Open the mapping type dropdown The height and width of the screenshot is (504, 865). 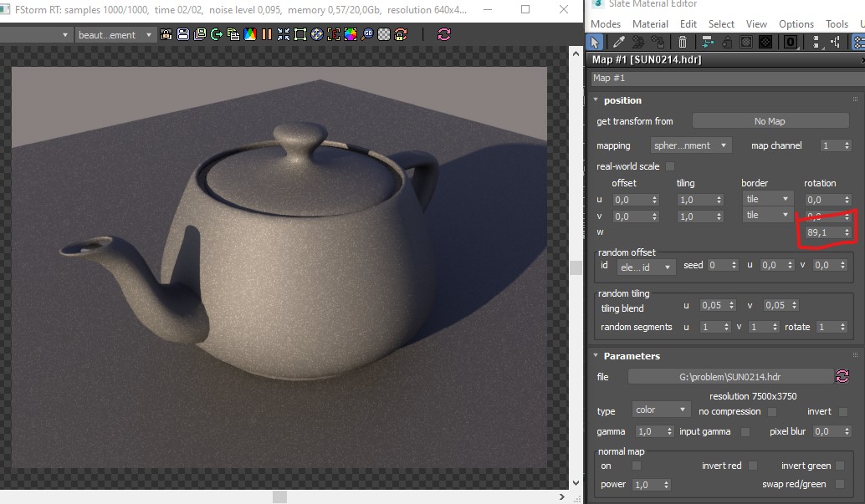coord(691,145)
